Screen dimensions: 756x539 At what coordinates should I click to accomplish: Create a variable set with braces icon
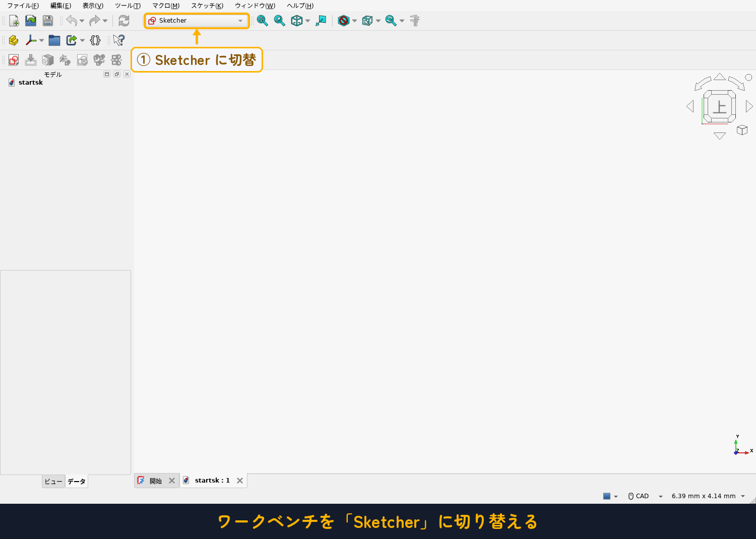coord(95,40)
